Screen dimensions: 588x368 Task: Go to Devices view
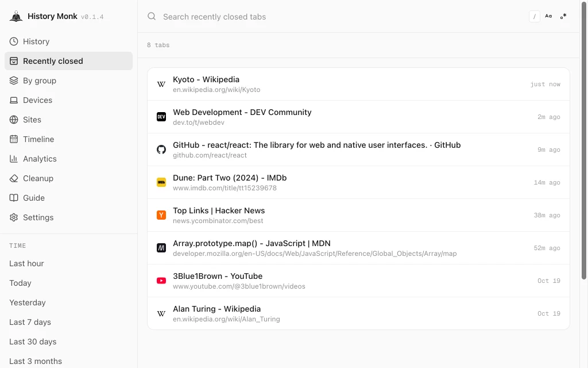[x=69, y=100]
